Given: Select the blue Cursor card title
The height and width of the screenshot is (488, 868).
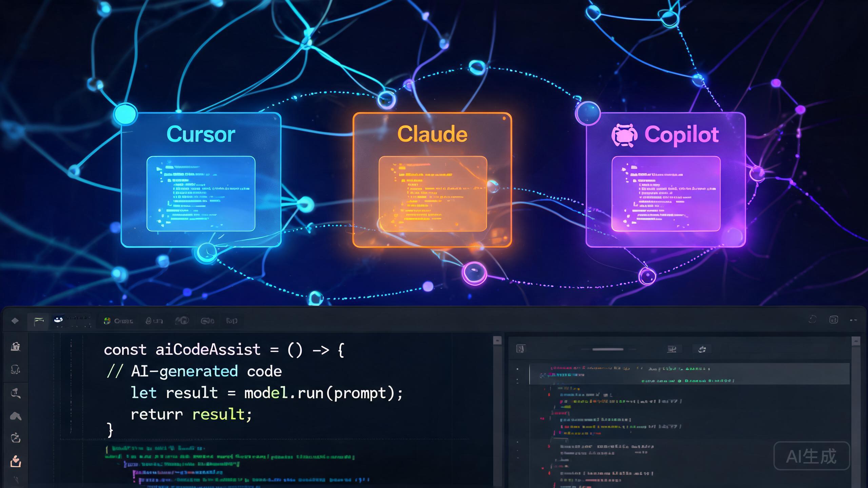Looking at the screenshot, I should pyautogui.click(x=201, y=134).
